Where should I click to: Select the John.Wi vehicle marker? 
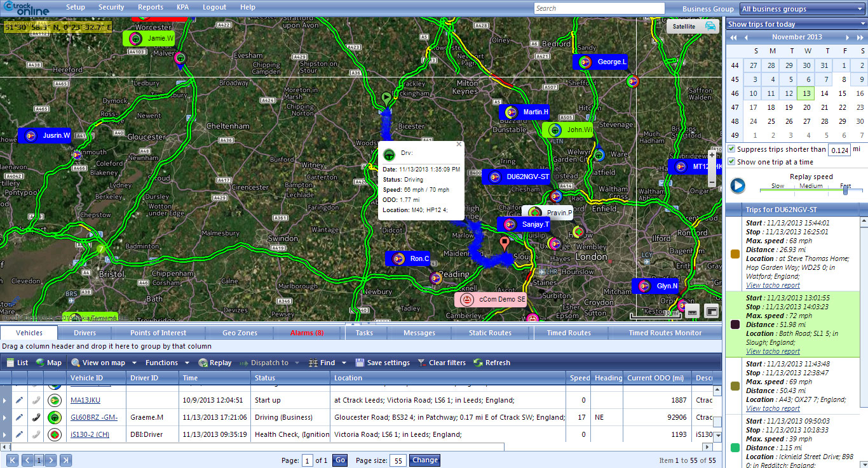(x=567, y=130)
